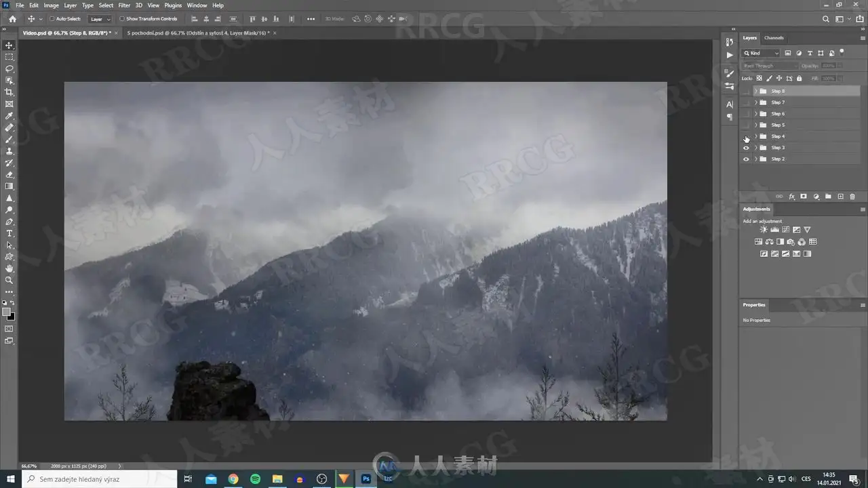Select the Path Selection tool
This screenshot has height=488, width=868.
pos(9,245)
